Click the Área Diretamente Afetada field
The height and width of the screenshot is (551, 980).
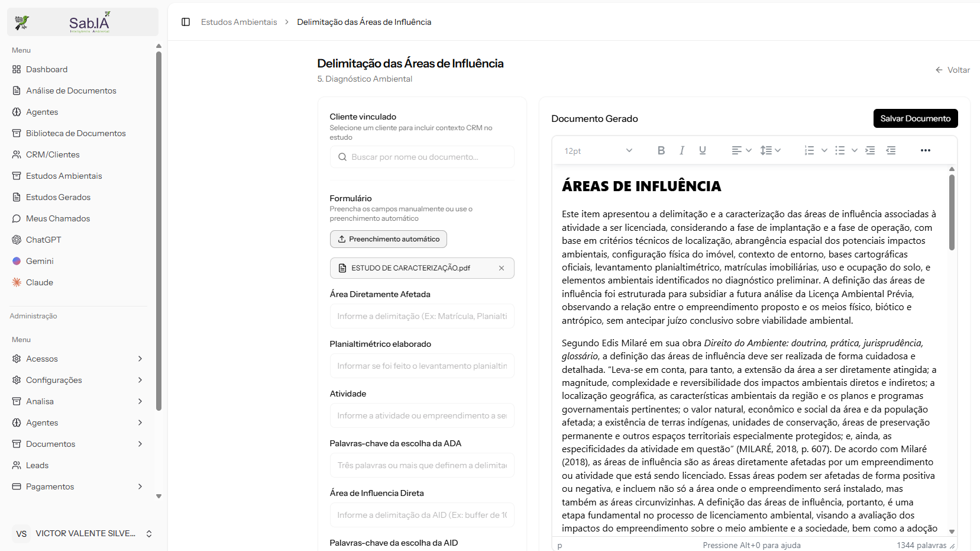(422, 316)
